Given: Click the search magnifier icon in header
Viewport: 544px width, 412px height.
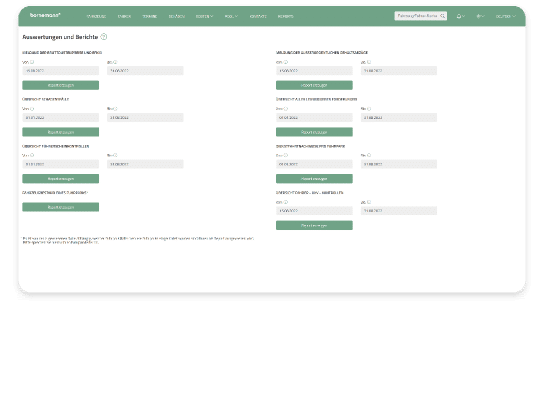Looking at the screenshot, I should click(442, 16).
